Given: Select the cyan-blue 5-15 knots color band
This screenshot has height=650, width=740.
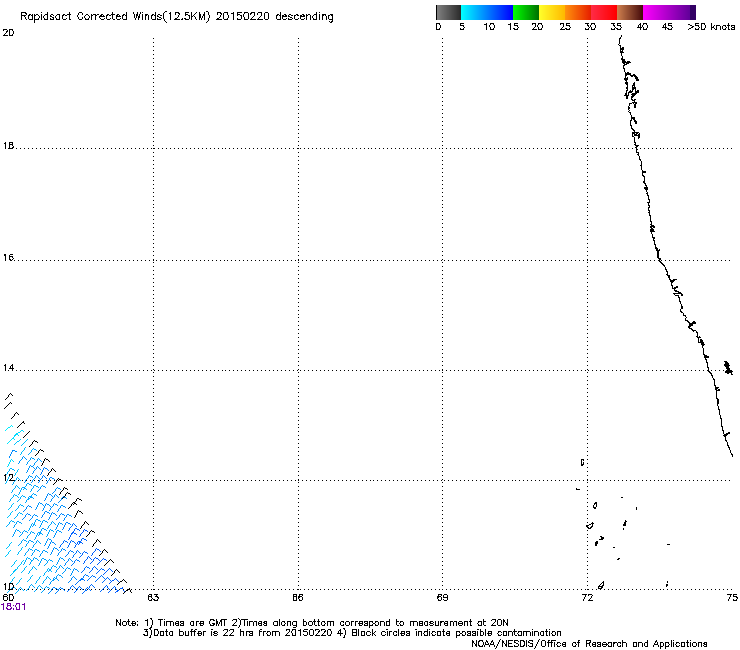Looking at the screenshot, I should click(x=487, y=12).
